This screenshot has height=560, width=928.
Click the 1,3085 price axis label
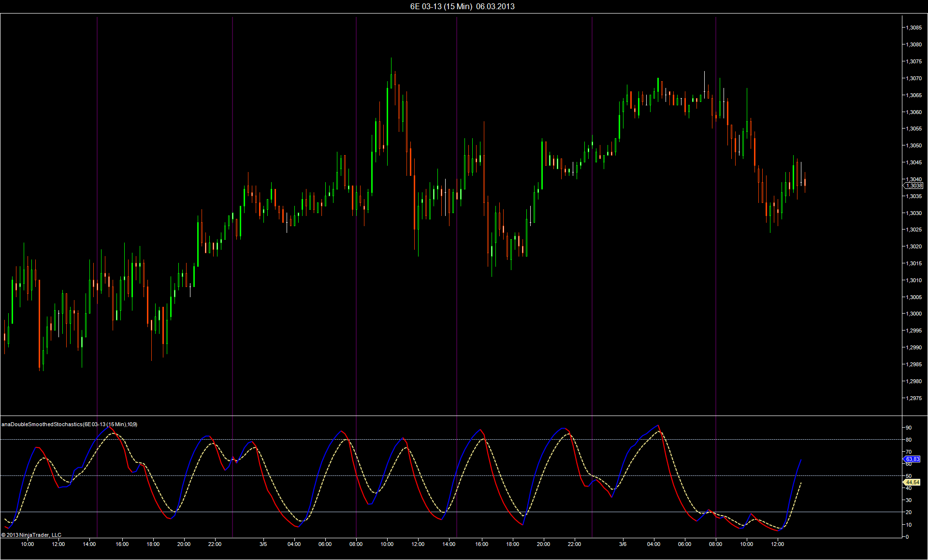click(914, 28)
